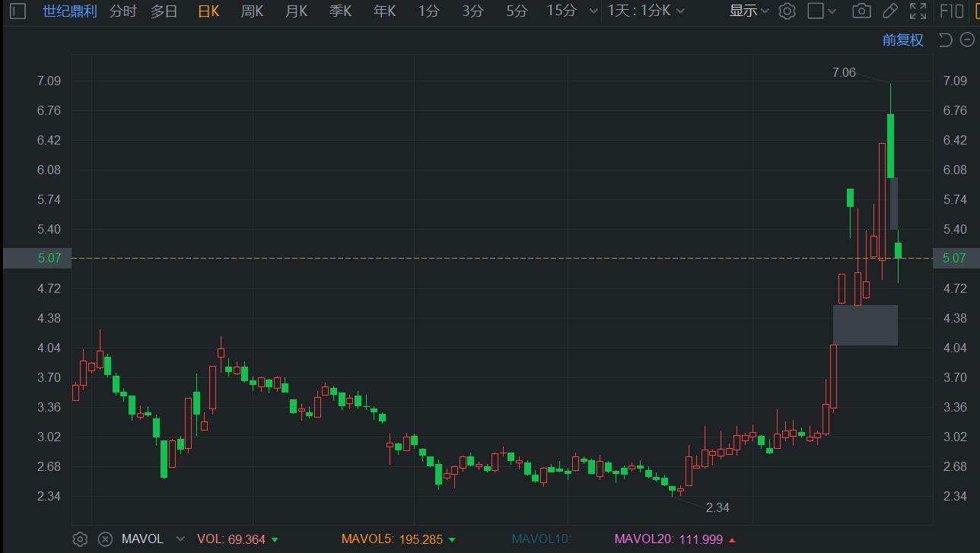Image resolution: width=980 pixels, height=553 pixels.
Task: Remove the MAVOL indicator with X icon
Action: [105, 539]
